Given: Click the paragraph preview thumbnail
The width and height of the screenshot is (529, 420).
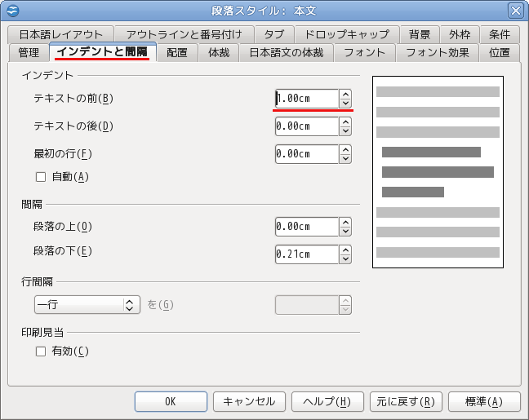Looking at the screenshot, I should (x=438, y=172).
